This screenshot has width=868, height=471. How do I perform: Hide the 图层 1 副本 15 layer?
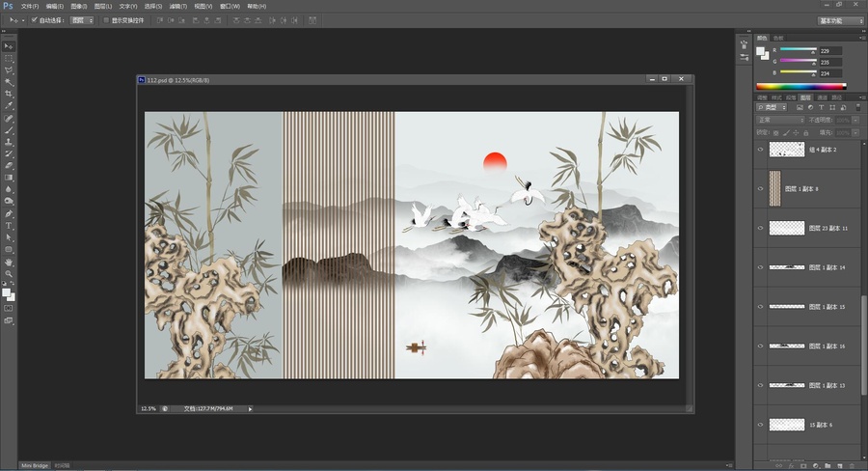coord(760,307)
